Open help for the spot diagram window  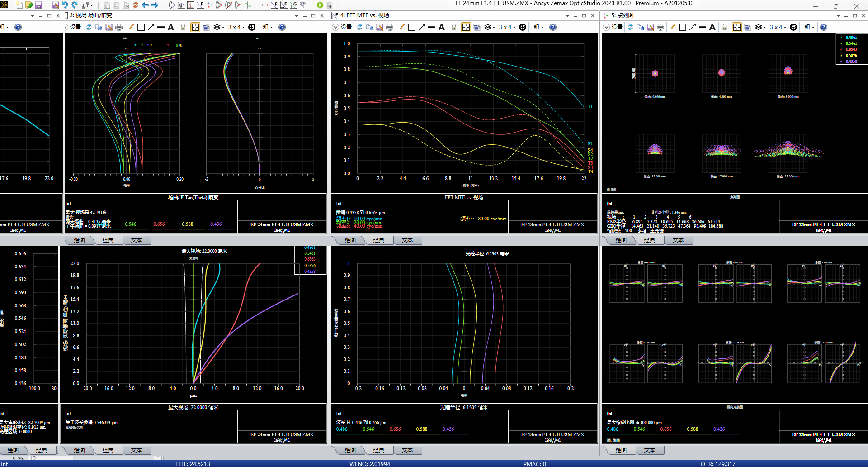pos(824,27)
